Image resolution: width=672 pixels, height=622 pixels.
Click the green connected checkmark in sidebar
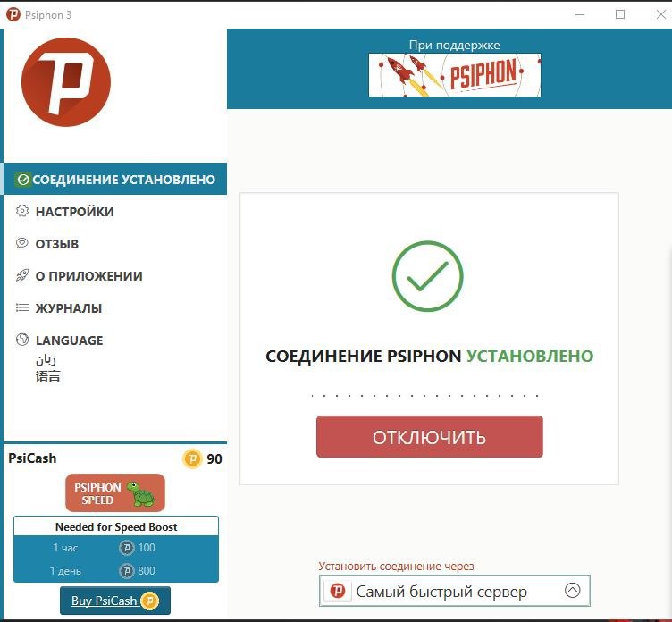point(22,180)
